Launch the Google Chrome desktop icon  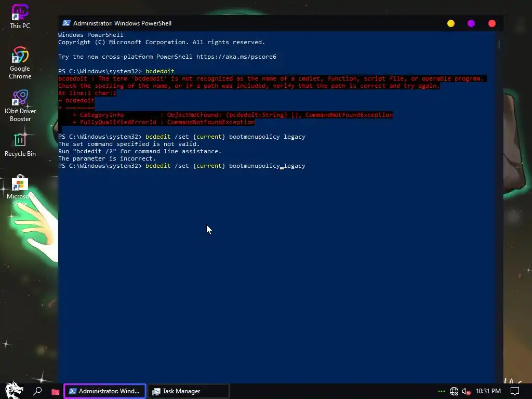20,63
